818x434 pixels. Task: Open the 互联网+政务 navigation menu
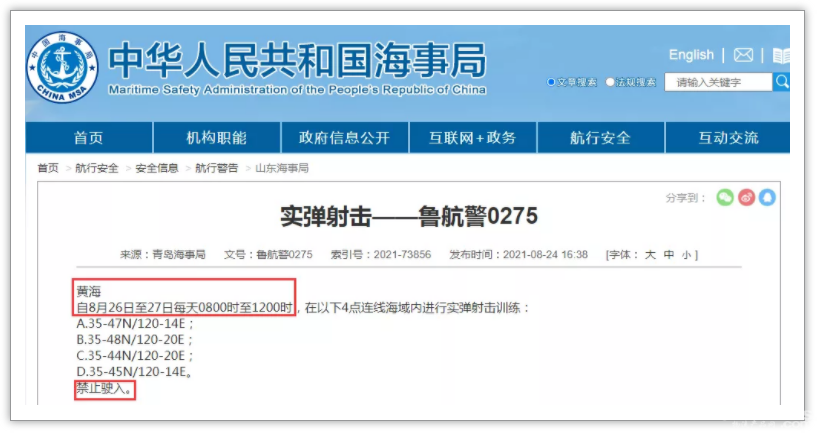pos(472,138)
